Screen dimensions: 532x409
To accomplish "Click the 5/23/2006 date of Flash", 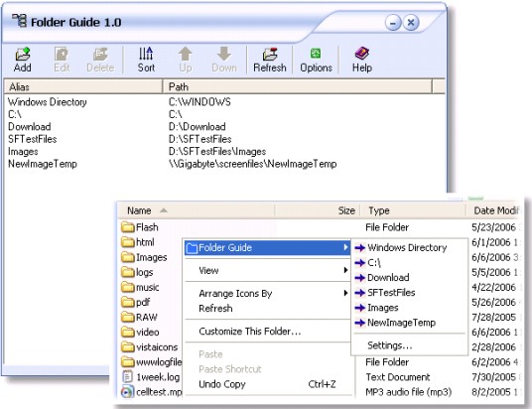I will [x=493, y=227].
